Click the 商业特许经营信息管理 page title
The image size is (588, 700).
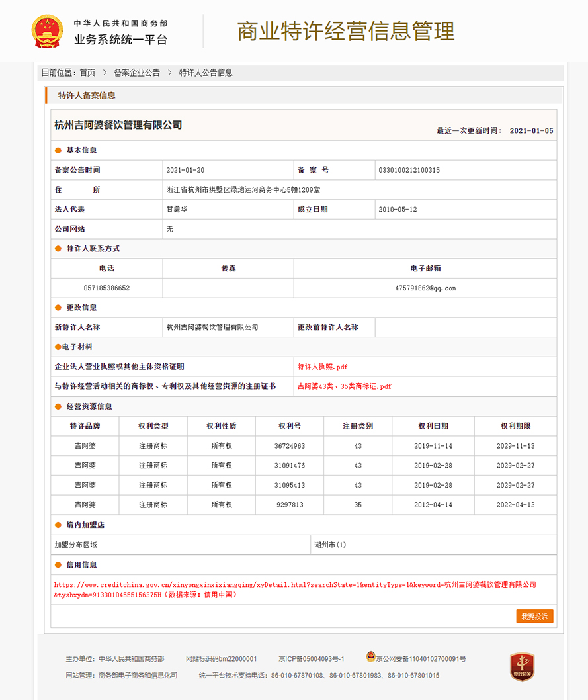pyautogui.click(x=346, y=31)
